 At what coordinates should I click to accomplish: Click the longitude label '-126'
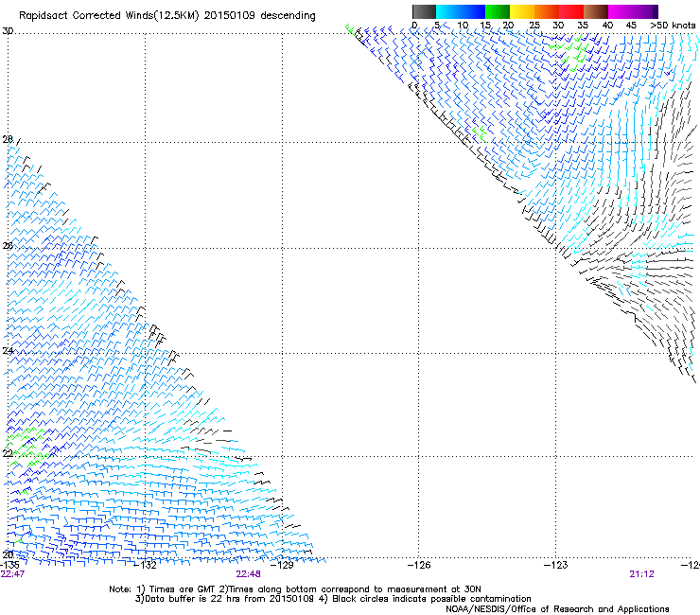pos(419,566)
